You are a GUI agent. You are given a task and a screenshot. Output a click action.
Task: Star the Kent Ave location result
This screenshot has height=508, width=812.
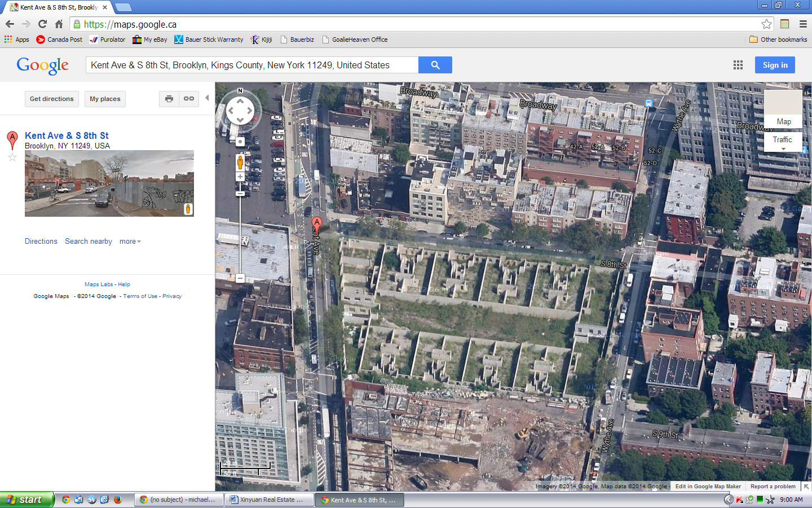point(12,157)
